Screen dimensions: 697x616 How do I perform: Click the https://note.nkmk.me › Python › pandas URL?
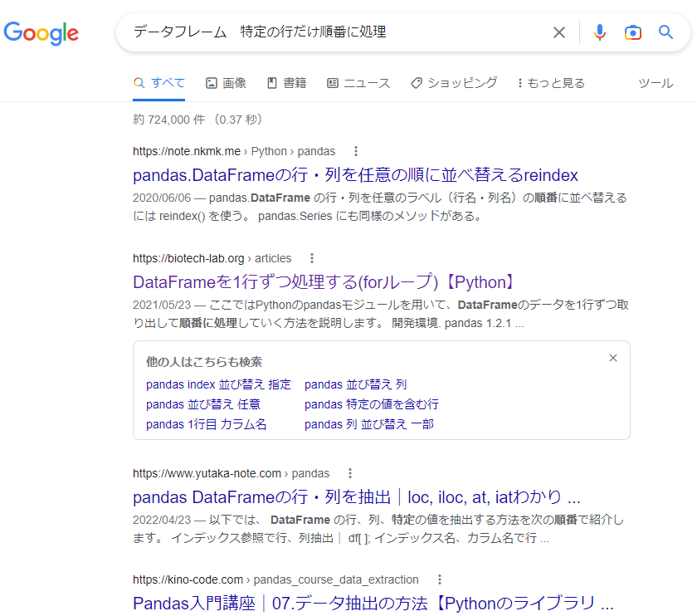(234, 151)
